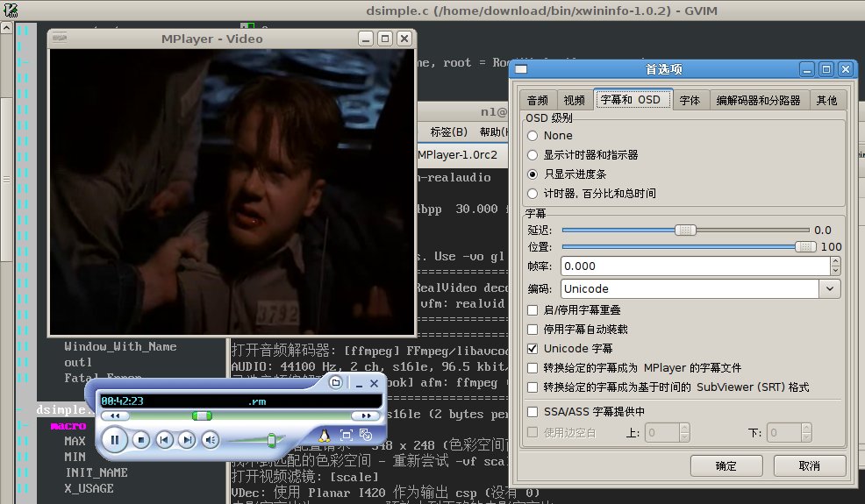Select the 字幕和 OSD tab
The width and height of the screenshot is (865, 504).
[633, 99]
